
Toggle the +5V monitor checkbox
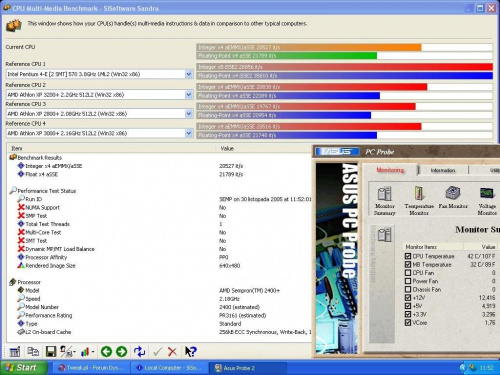(x=408, y=306)
